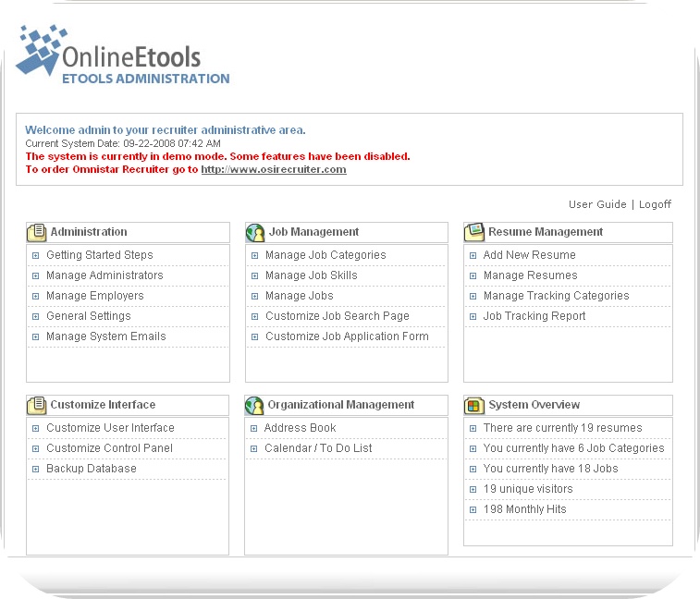Click the Resume Management picture folder icon

[474, 232]
